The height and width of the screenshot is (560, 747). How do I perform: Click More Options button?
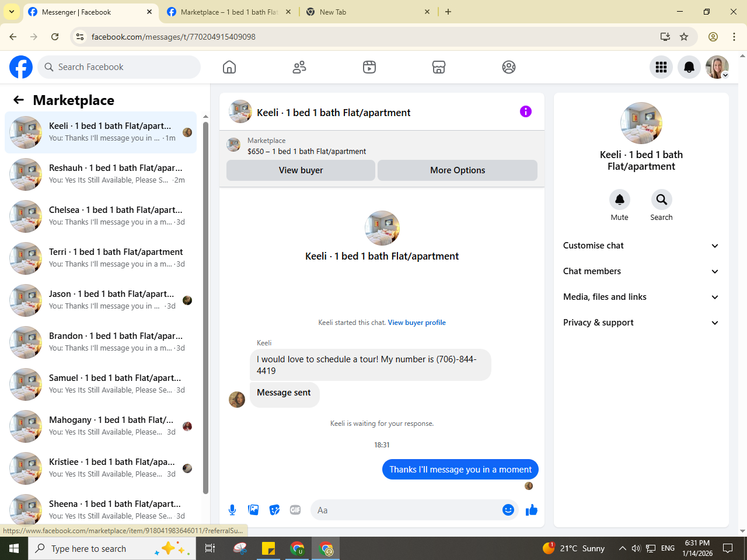click(x=458, y=170)
